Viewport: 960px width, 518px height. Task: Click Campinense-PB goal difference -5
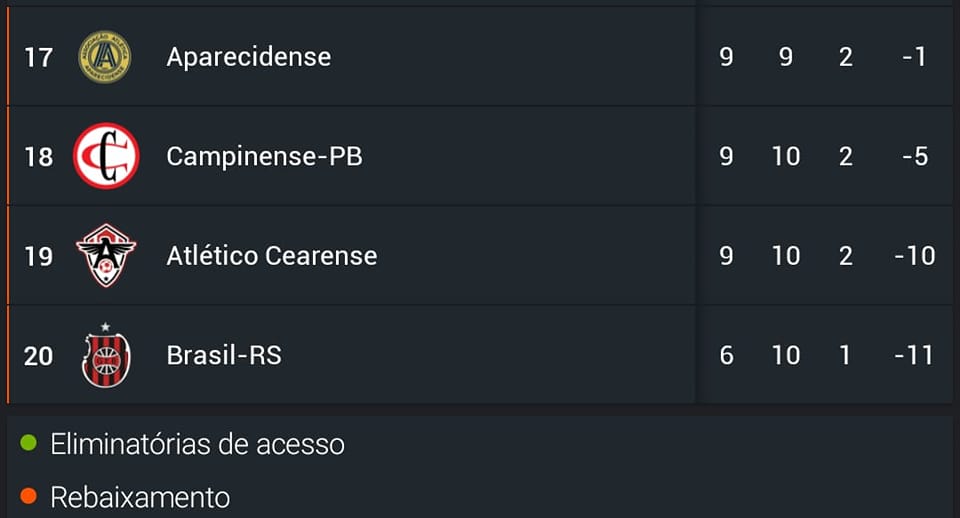click(914, 157)
